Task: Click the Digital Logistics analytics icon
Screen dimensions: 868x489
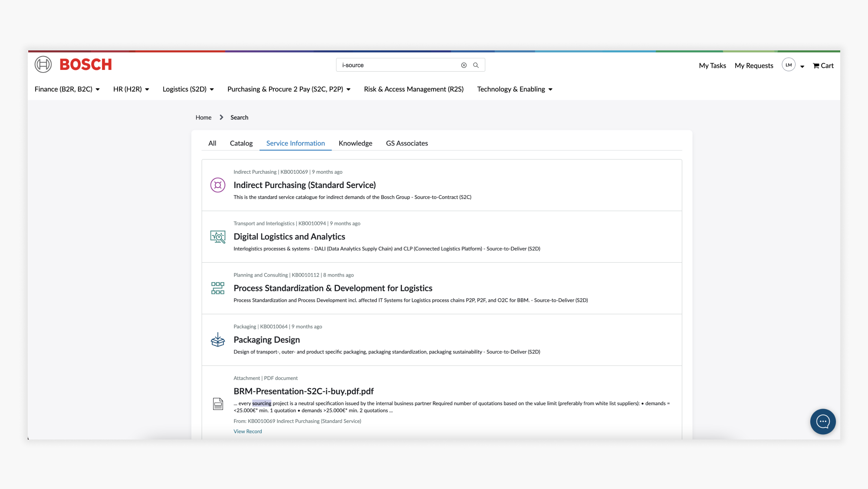Action: pyautogui.click(x=217, y=237)
